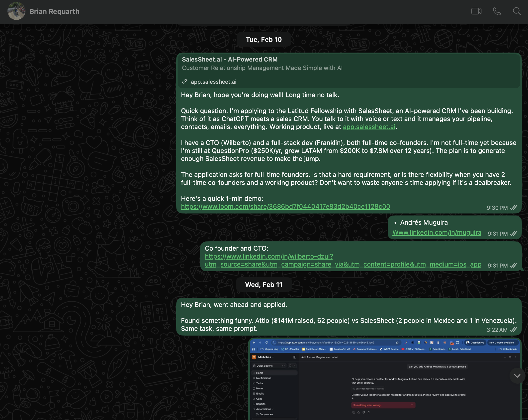Click "Andrés Muguira" bullet text
This screenshot has height=420, width=528.
pos(424,222)
